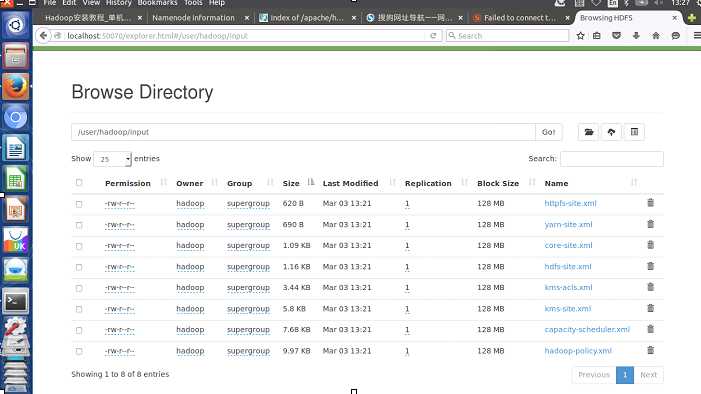701x394 pixels.
Task: Open a new tab with plus icon
Action: [692, 18]
